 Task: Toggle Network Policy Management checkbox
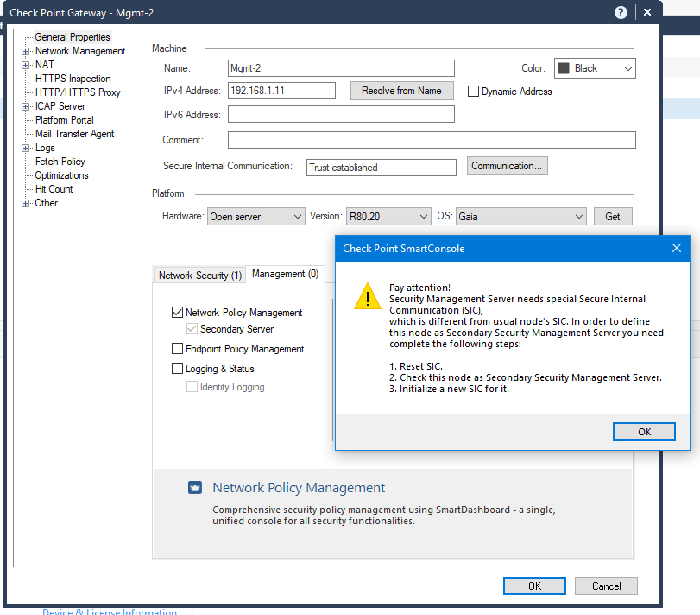pos(177,312)
